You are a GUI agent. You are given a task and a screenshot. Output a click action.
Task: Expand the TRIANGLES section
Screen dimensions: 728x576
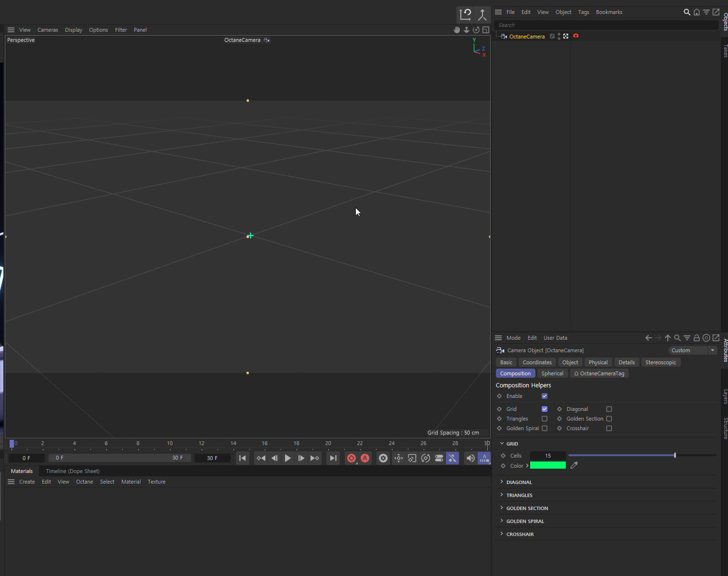[502, 495]
